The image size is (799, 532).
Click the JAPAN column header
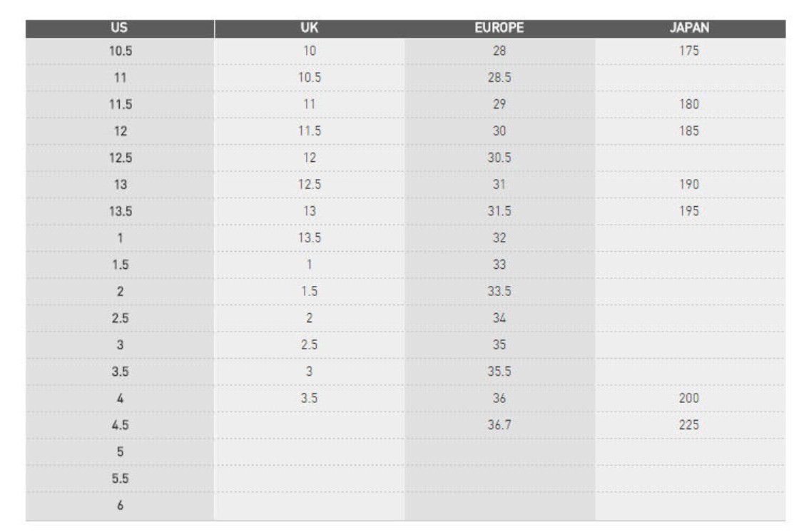click(690, 28)
